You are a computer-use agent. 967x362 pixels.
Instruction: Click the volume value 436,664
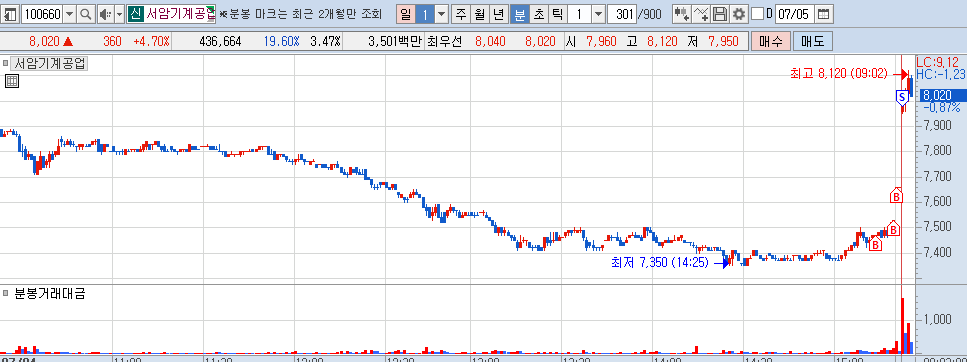tap(221, 42)
